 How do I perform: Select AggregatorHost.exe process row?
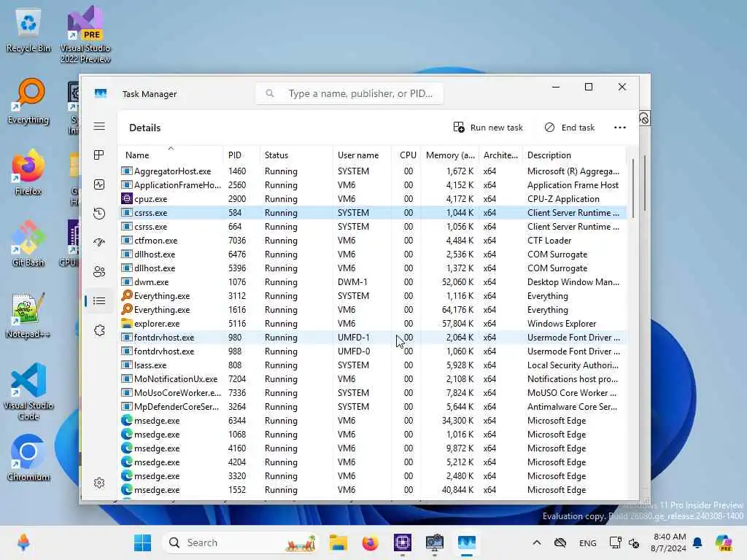[x=372, y=171]
